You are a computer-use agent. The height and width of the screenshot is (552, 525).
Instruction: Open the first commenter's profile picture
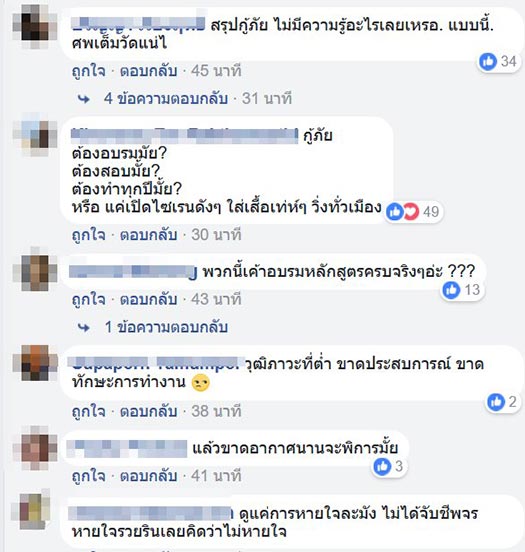[x=35, y=26]
